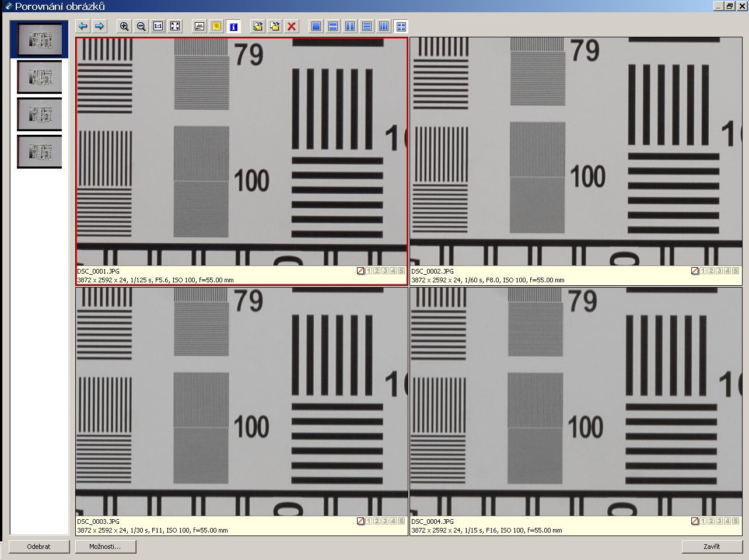Viewport: 749px width, 560px height.
Task: Click the fit-to-window zoom icon
Action: tap(175, 26)
